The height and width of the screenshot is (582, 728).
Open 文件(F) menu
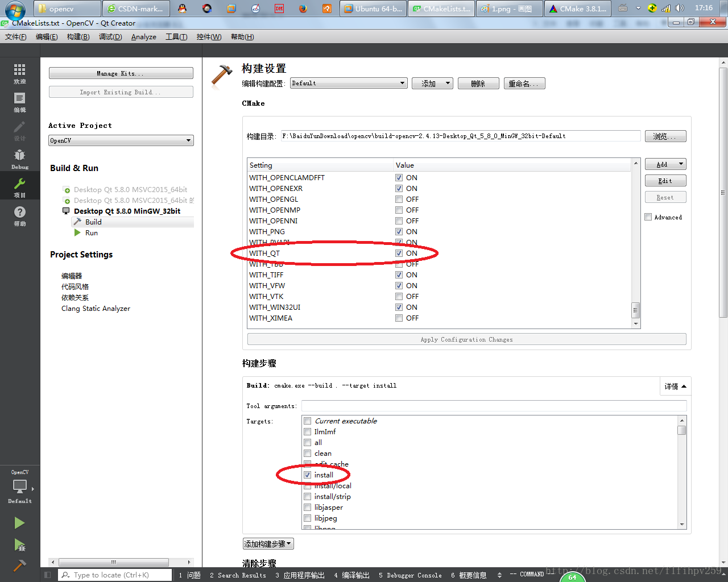[x=16, y=37]
